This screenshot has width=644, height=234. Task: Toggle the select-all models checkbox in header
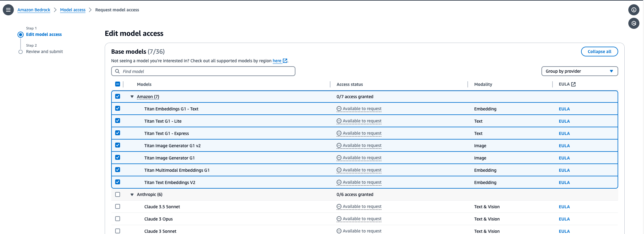[x=118, y=84]
